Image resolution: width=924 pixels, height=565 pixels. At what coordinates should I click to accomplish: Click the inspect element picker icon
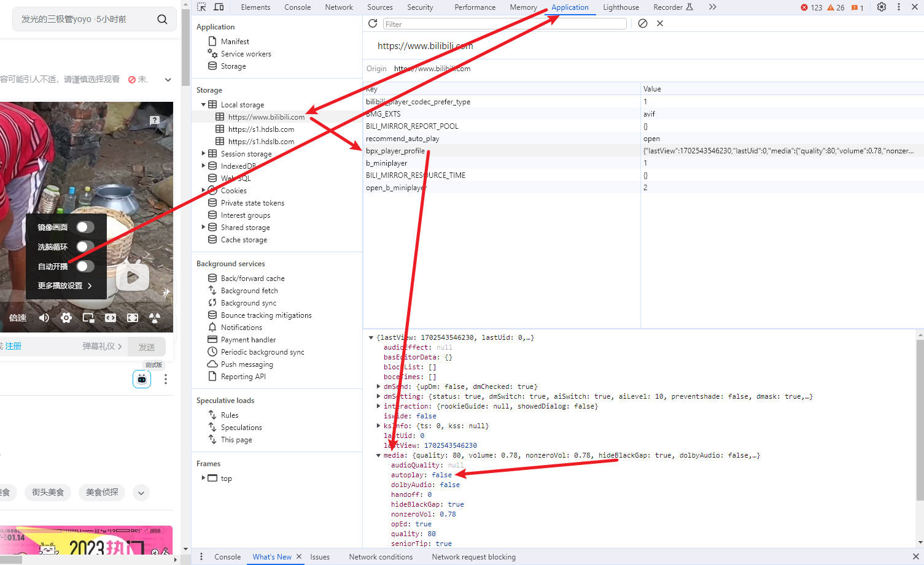coord(201,7)
